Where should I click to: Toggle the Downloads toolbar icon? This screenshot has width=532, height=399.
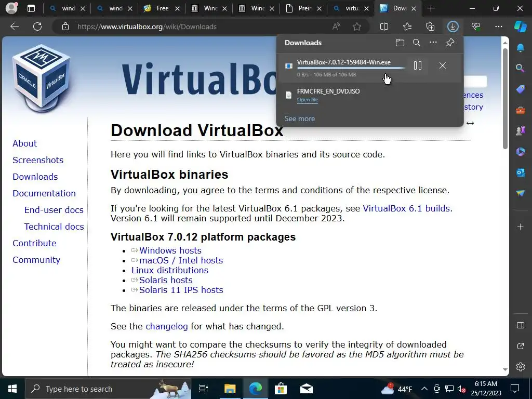453,26
